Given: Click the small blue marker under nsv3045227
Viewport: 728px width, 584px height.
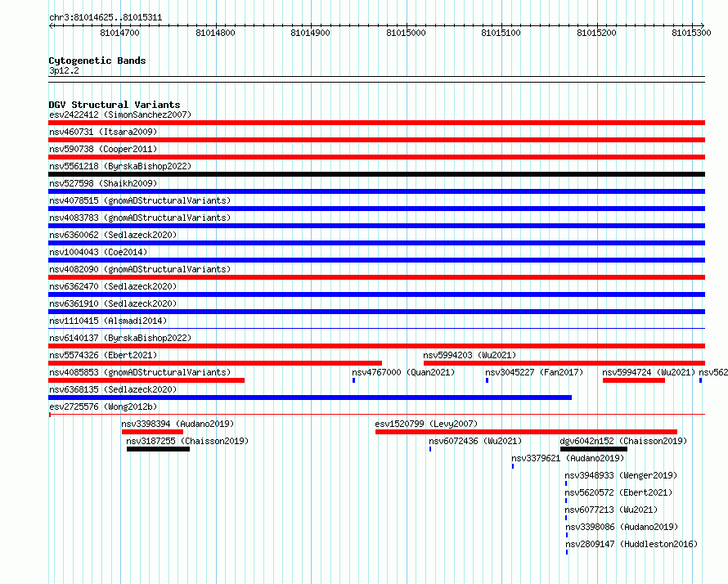Looking at the screenshot, I should pyautogui.click(x=487, y=380).
